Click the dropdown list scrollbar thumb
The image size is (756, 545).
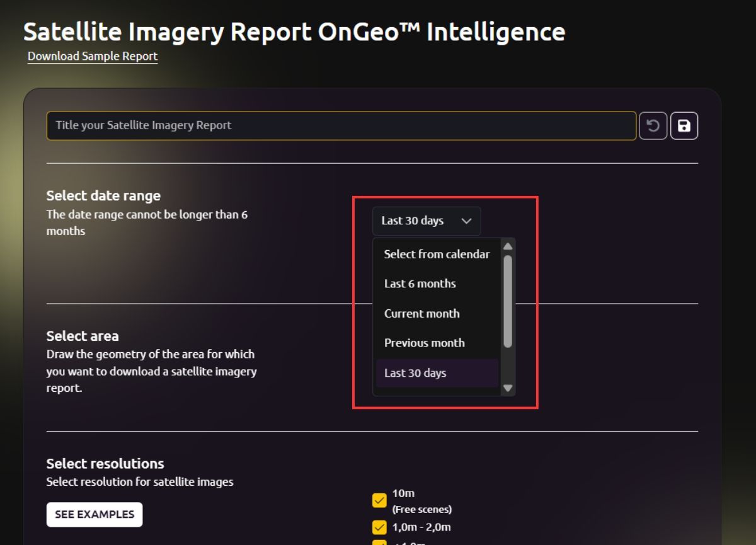[508, 301]
